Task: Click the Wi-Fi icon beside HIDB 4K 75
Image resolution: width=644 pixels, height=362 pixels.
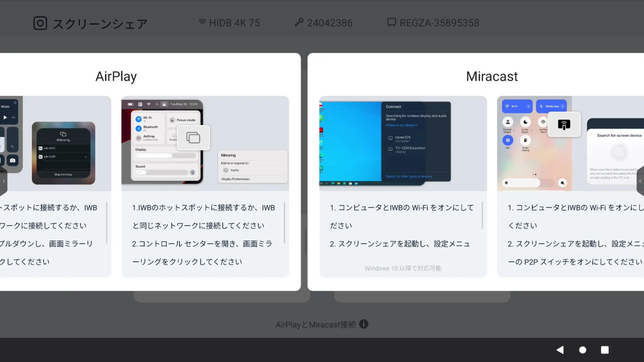Action: (x=202, y=22)
